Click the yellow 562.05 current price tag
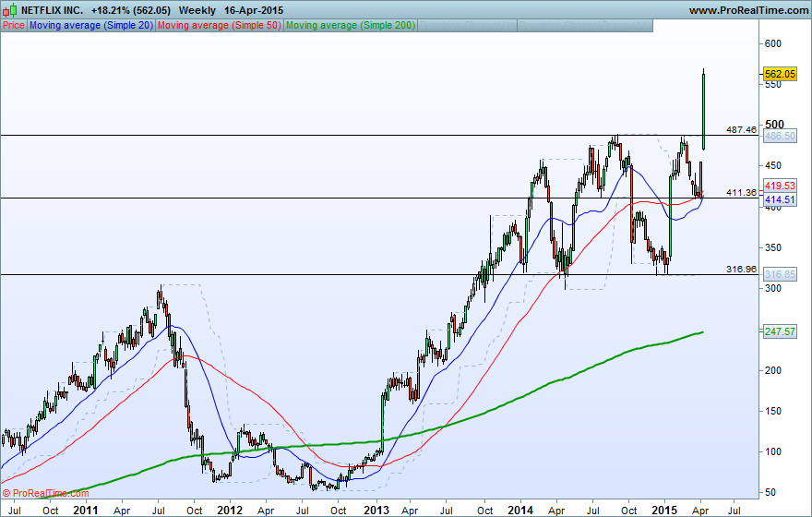Viewport: 812px width, 517px height. click(780, 74)
